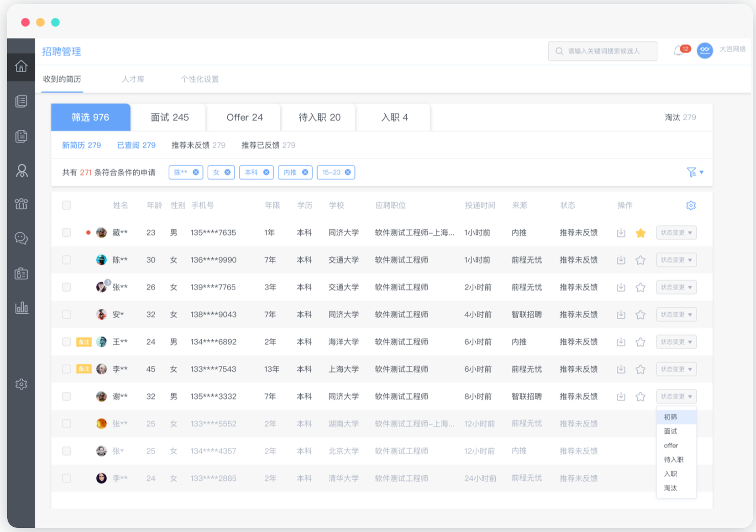Download resume of 谢**
This screenshot has width=756, height=532.
621,396
